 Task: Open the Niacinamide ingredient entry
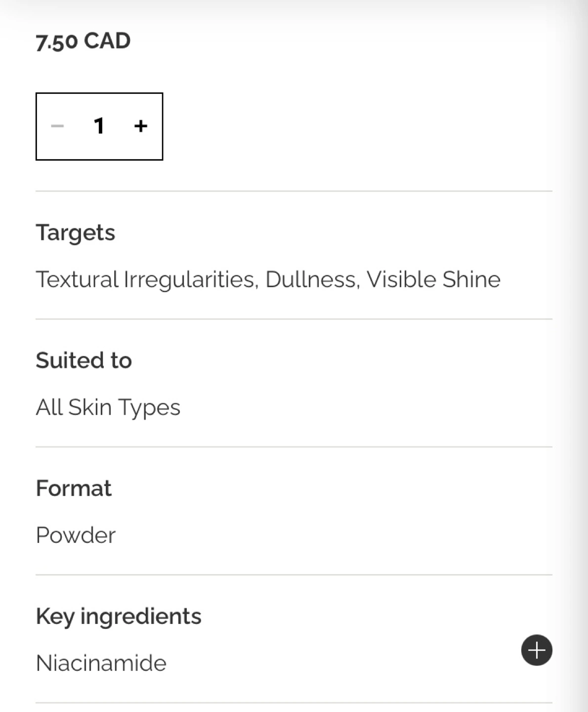pos(101,663)
